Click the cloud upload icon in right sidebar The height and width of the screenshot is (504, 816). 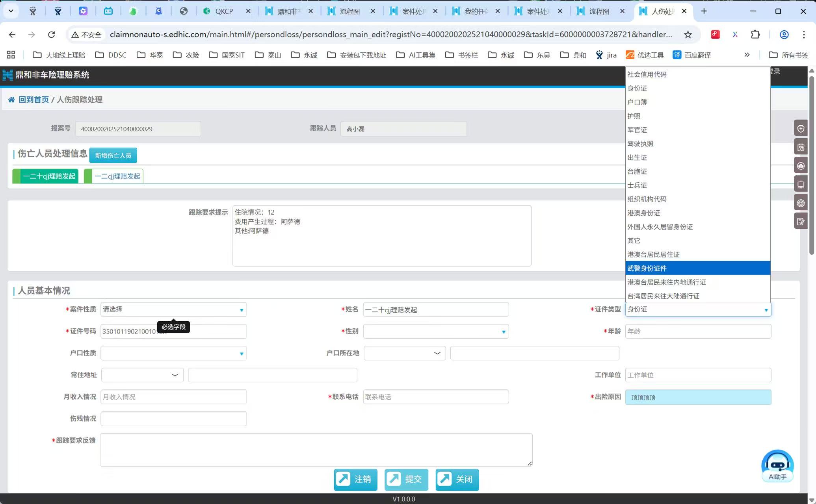click(801, 166)
